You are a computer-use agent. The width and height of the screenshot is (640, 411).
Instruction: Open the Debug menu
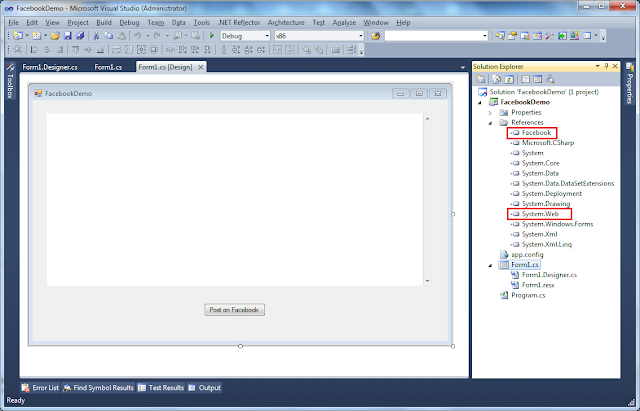coord(129,22)
